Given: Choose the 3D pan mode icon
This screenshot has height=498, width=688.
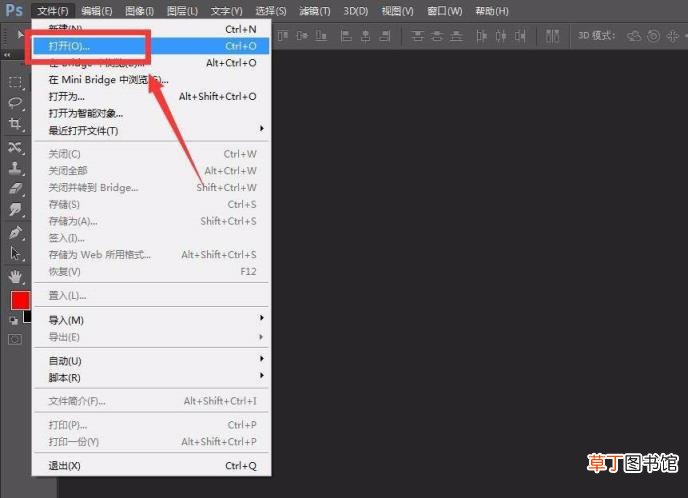Looking at the screenshot, I should point(672,36).
